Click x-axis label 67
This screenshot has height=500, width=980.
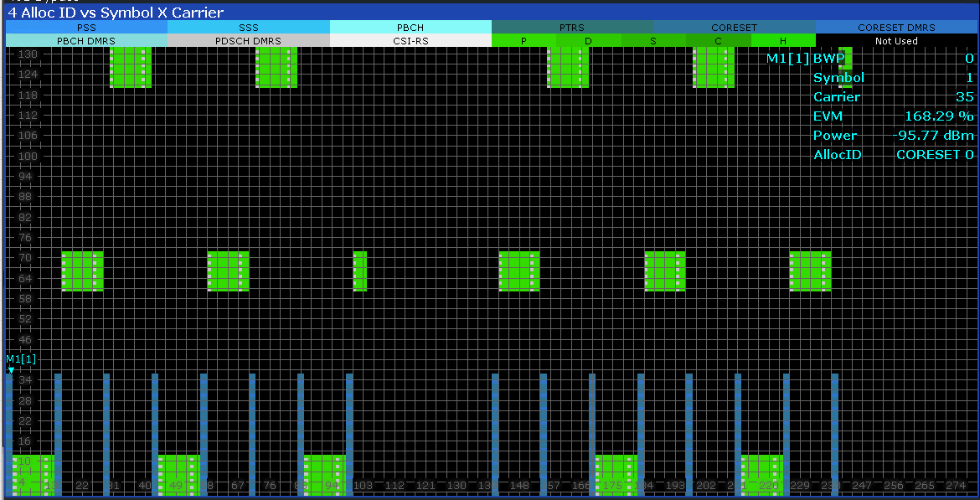(238, 487)
